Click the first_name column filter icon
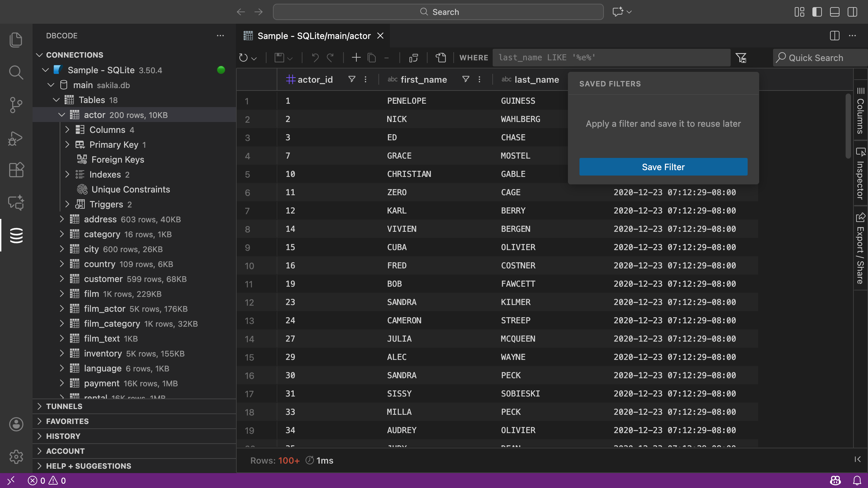This screenshot has width=868, height=488. tap(466, 79)
